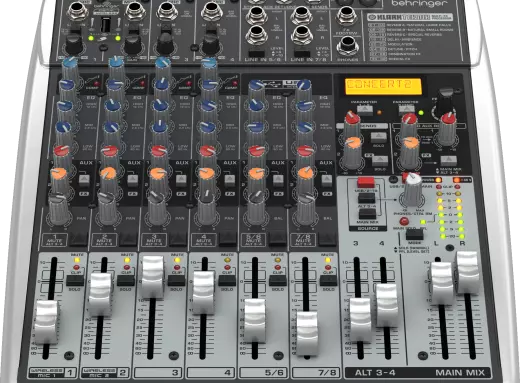Click the channel 2 black gain knob
Image resolution: width=520 pixels, height=383 pixels.
133,44
